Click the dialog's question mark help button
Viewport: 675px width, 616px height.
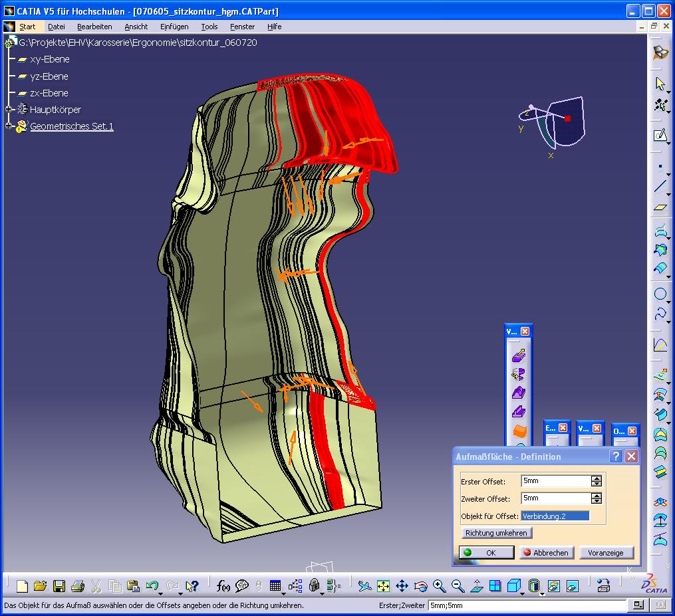point(616,456)
